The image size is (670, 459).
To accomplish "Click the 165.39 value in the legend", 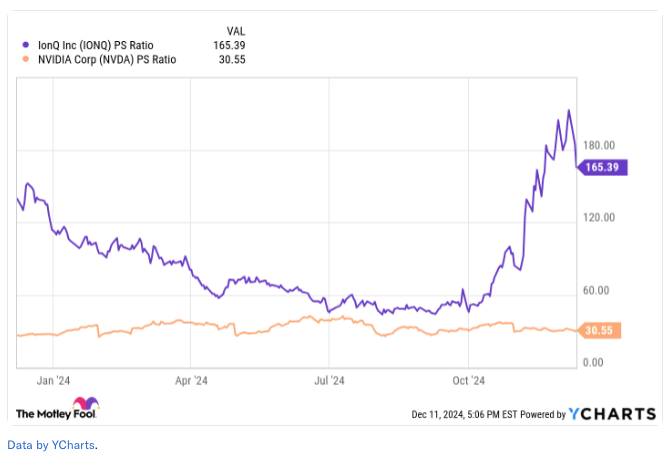I will click(x=229, y=45).
